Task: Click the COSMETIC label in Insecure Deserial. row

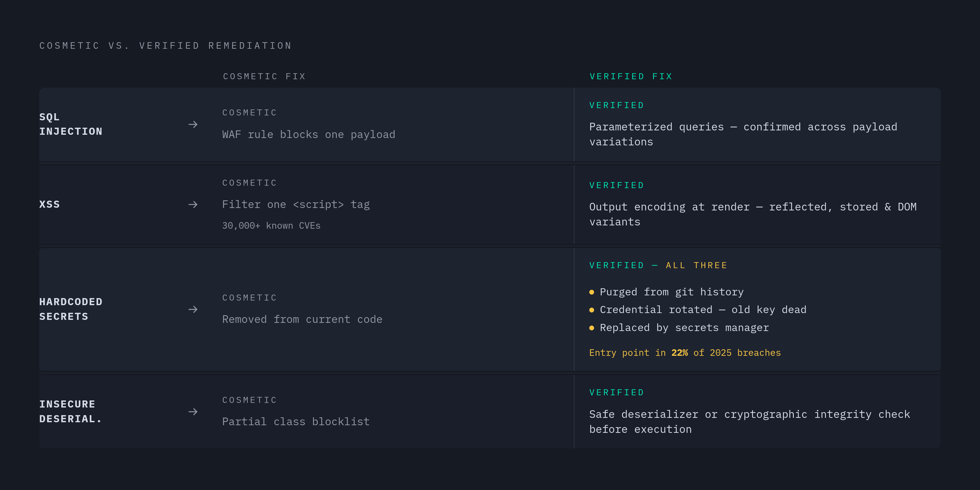Action: (x=249, y=400)
